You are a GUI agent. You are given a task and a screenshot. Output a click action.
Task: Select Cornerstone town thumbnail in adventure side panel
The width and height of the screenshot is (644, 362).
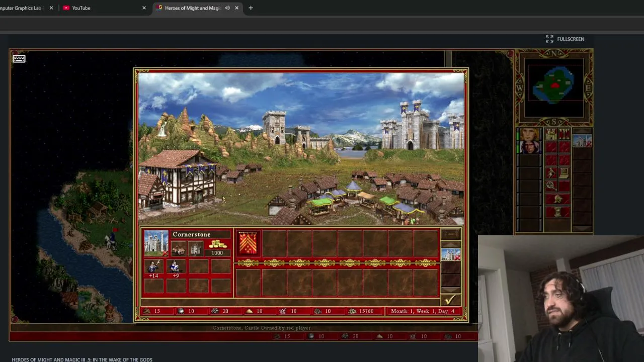coord(582,141)
